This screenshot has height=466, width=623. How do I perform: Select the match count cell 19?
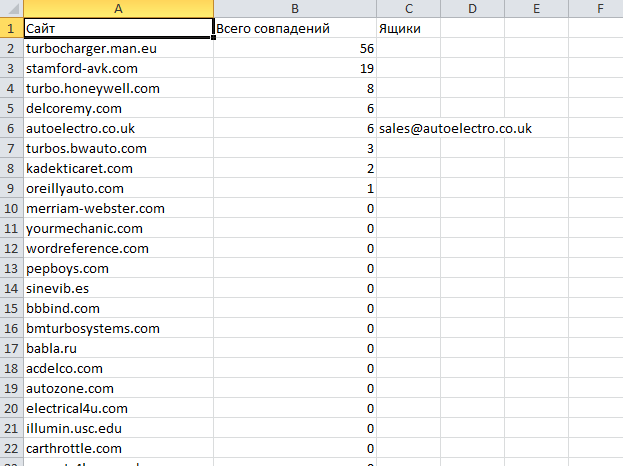[295, 68]
